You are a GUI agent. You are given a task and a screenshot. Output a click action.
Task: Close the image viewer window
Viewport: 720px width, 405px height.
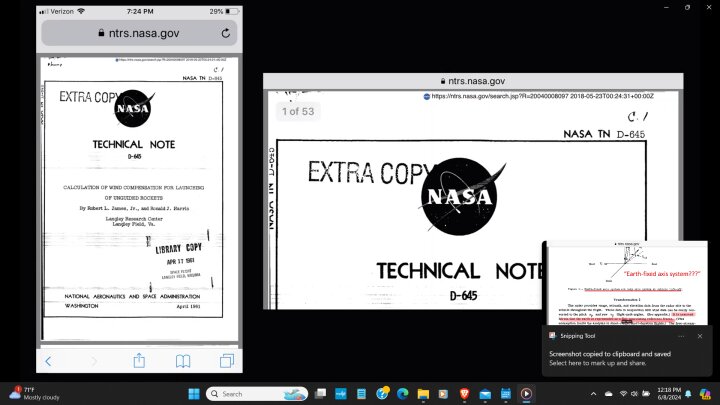[x=709, y=7]
